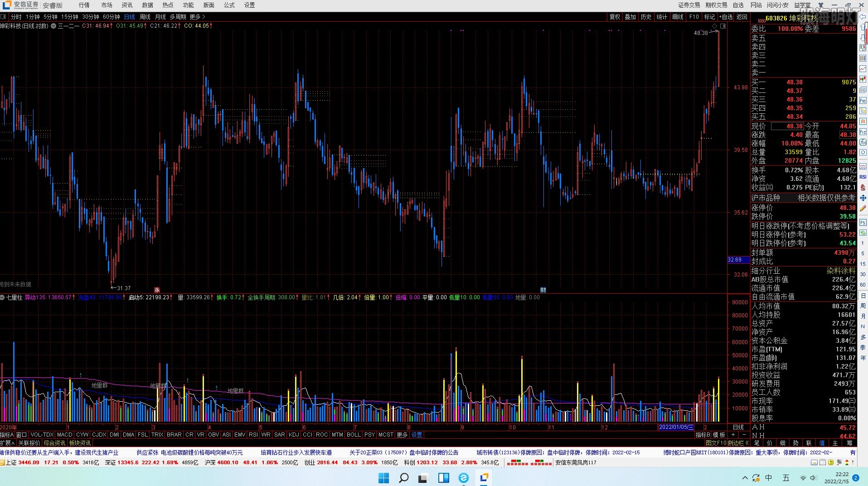This screenshot has height=486, width=868.
Task: Click the candlestick chart icon in right sidebar
Action: [x=863, y=79]
